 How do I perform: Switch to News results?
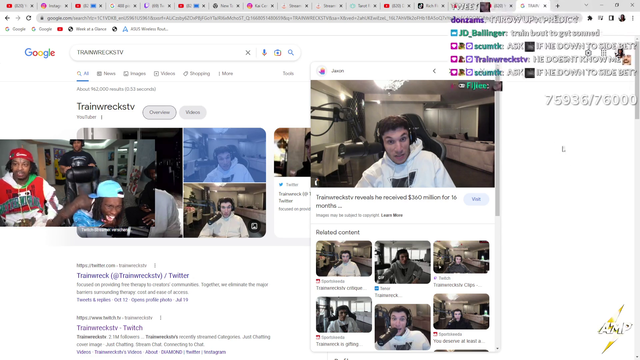click(106, 73)
